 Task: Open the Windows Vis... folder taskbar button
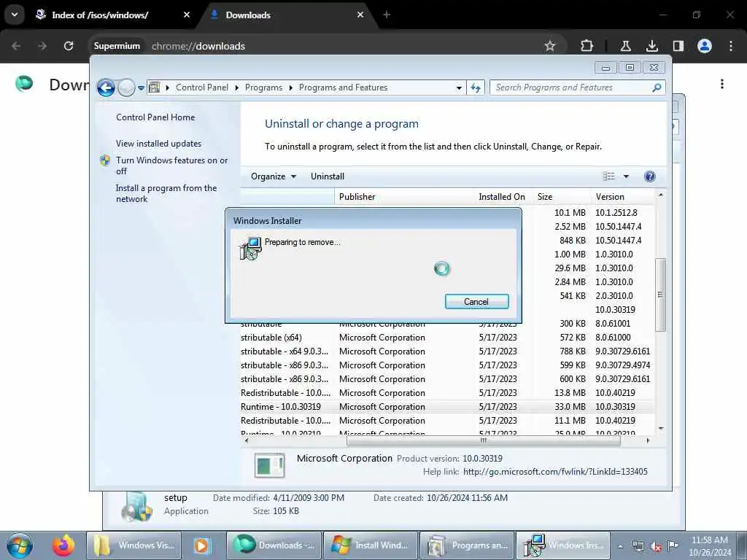[x=134, y=545]
